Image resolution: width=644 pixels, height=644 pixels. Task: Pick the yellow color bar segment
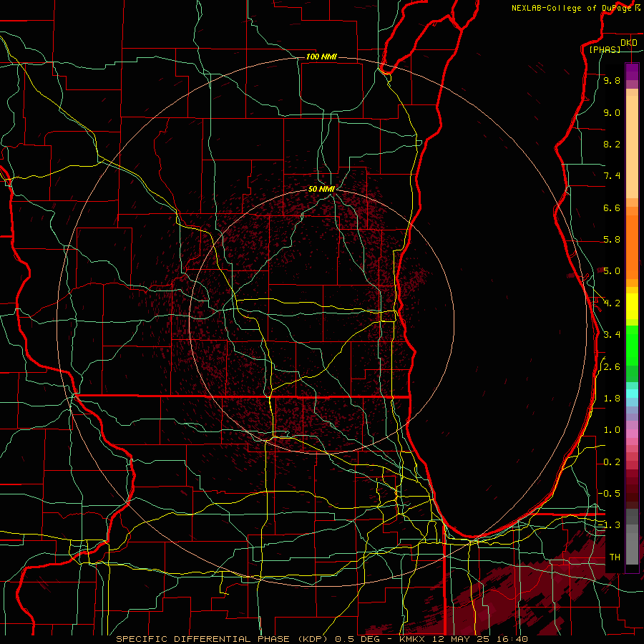(632, 306)
